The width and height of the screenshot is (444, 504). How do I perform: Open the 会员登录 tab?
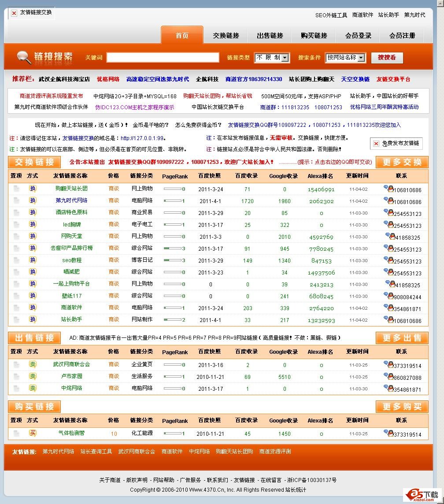(x=358, y=35)
